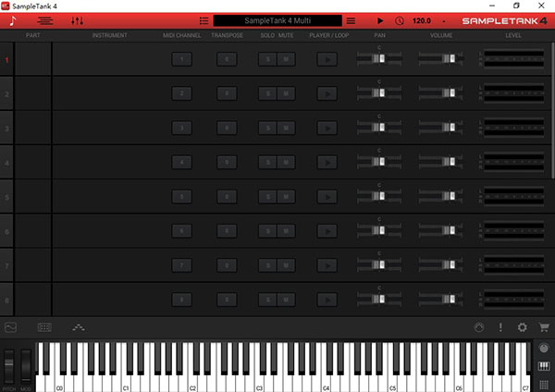Screen dimensions: 555x392
Task: Mute part 2 with the M button
Action: tap(286, 93)
